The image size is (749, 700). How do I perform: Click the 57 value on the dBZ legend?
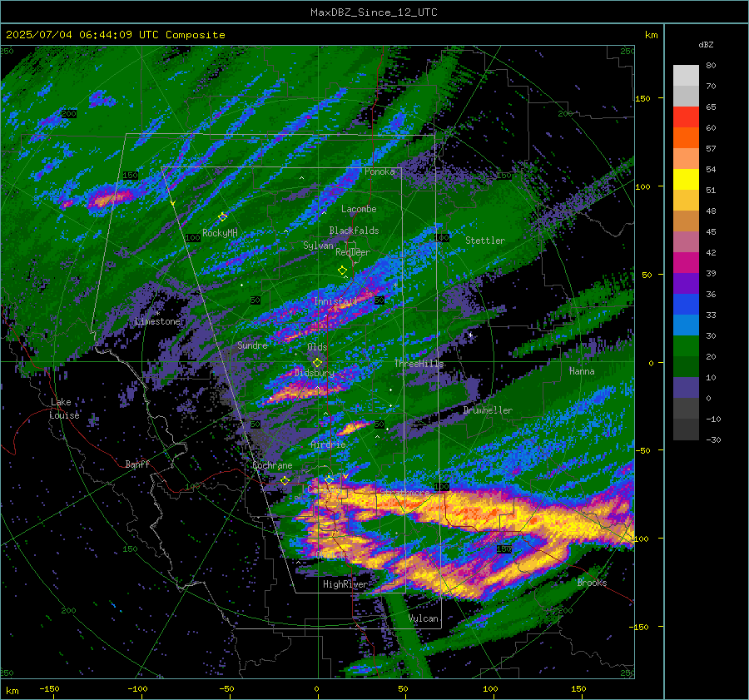(711, 149)
